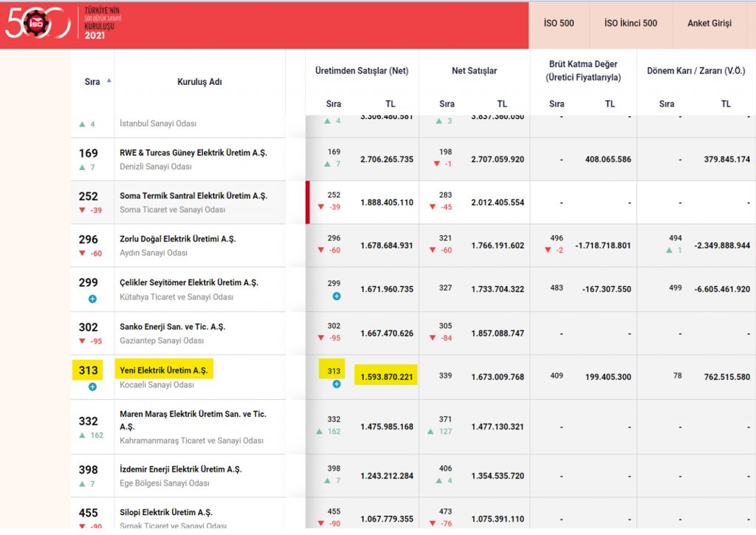Screen dimensions: 756x535
Task: Sort by TL under Dönem Karı / Zararı
Action: (726, 104)
